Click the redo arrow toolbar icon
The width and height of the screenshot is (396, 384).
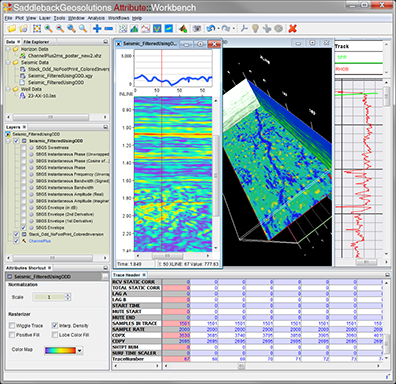pos(226,29)
